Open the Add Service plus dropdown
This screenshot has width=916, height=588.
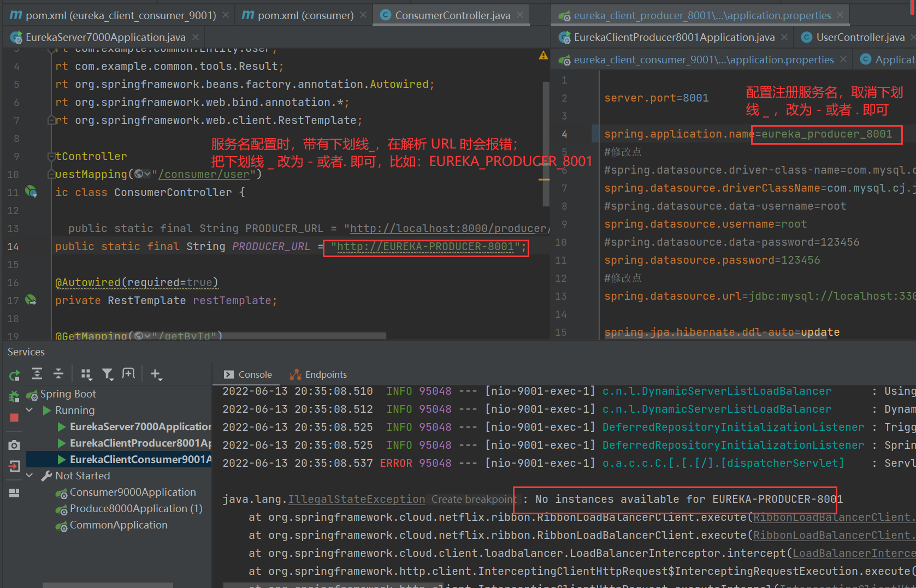pos(156,374)
